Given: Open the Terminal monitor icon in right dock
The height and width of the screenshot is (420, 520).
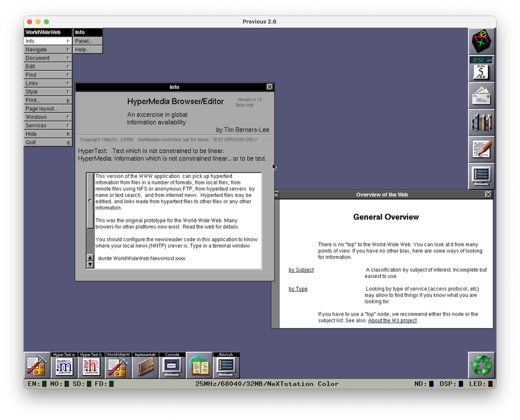Looking at the screenshot, I should (x=482, y=176).
